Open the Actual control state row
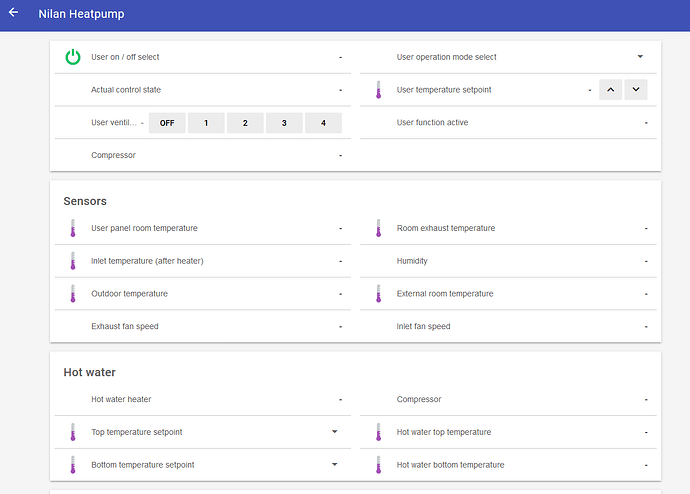690x494 pixels. pos(203,90)
